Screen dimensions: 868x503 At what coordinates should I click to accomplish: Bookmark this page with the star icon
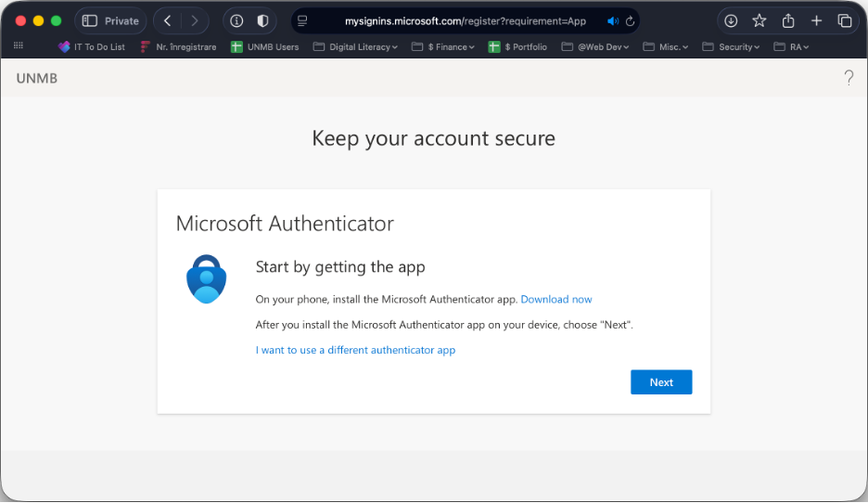(759, 20)
